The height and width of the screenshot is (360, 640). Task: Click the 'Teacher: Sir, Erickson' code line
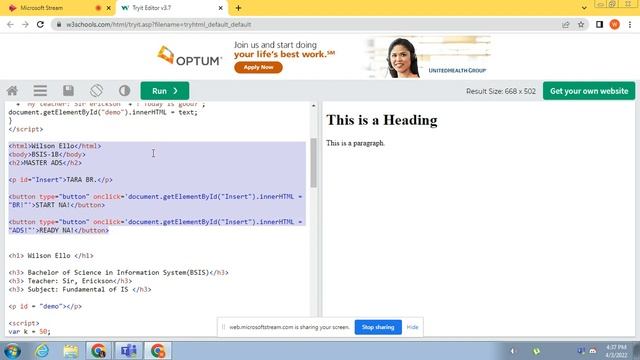[70, 281]
